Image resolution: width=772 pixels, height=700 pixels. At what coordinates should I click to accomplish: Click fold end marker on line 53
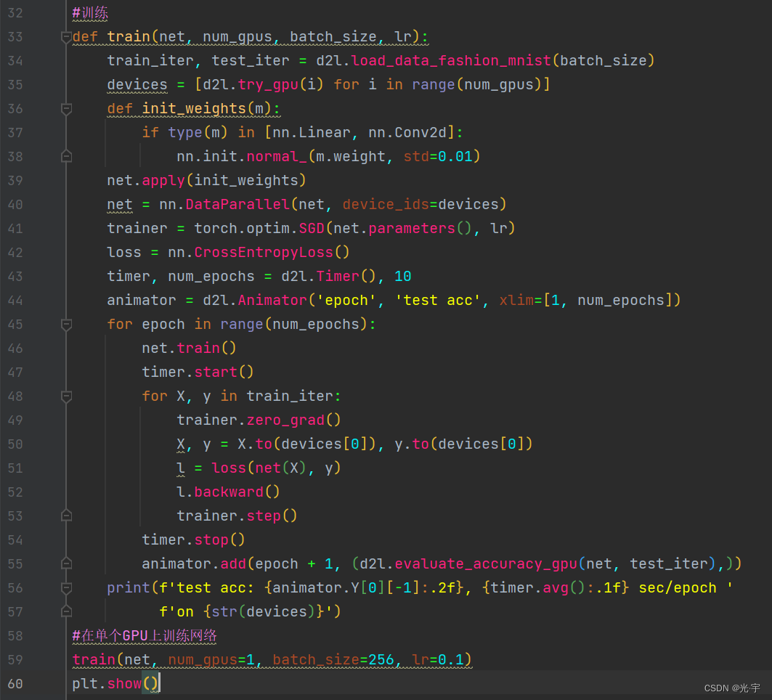[x=66, y=516]
